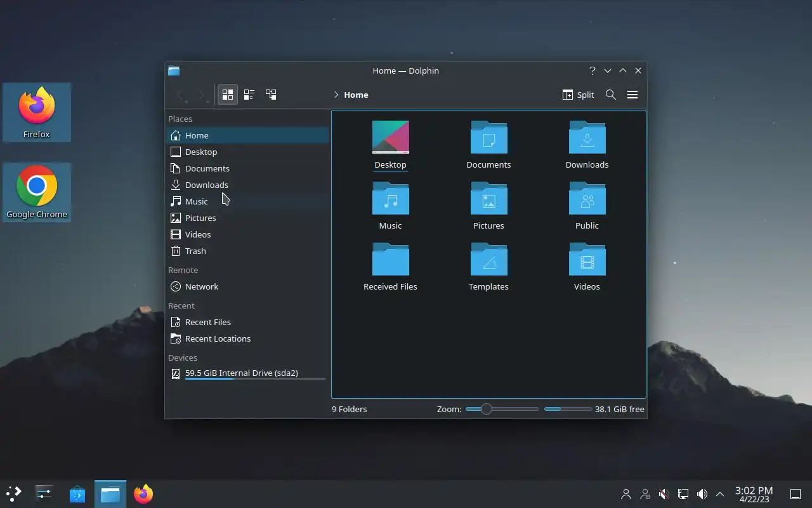
Task: Open the volume tray icon
Action: (x=702, y=494)
